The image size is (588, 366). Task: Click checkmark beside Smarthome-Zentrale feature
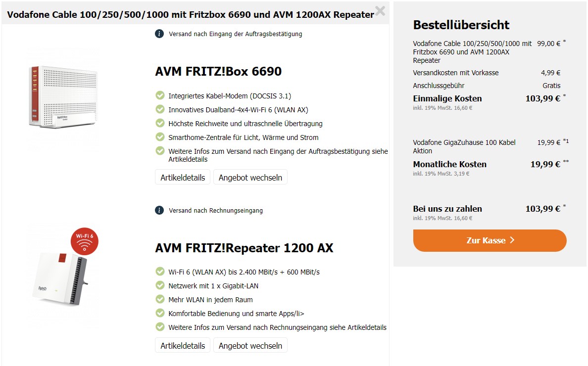pyautogui.click(x=160, y=137)
